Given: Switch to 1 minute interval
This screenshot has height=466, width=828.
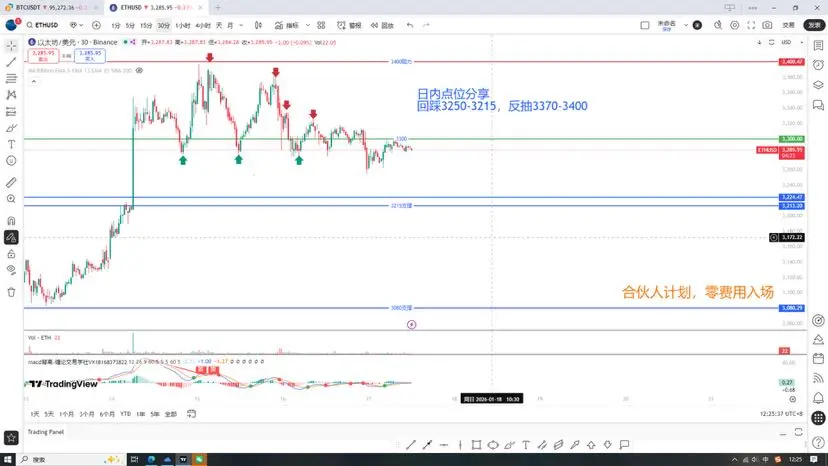Looking at the screenshot, I should click(x=116, y=25).
